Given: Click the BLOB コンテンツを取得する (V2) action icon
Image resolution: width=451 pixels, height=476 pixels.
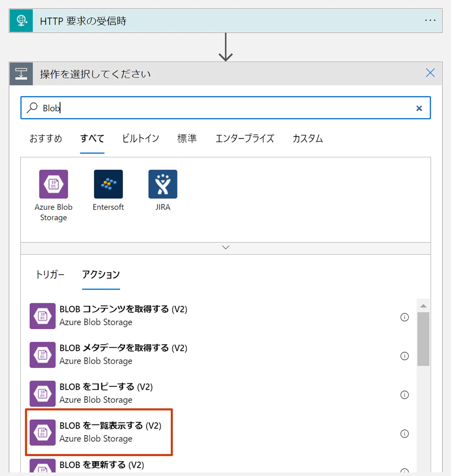Looking at the screenshot, I should click(42, 316).
